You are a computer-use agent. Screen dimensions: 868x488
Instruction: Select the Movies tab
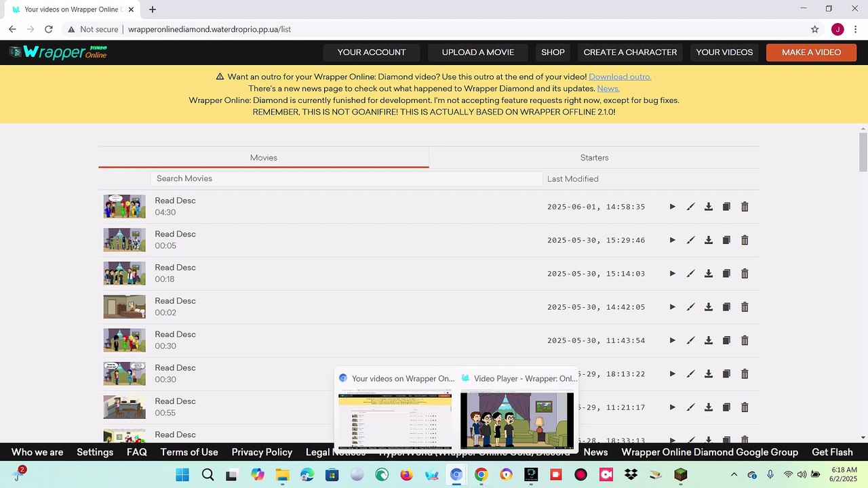(264, 157)
